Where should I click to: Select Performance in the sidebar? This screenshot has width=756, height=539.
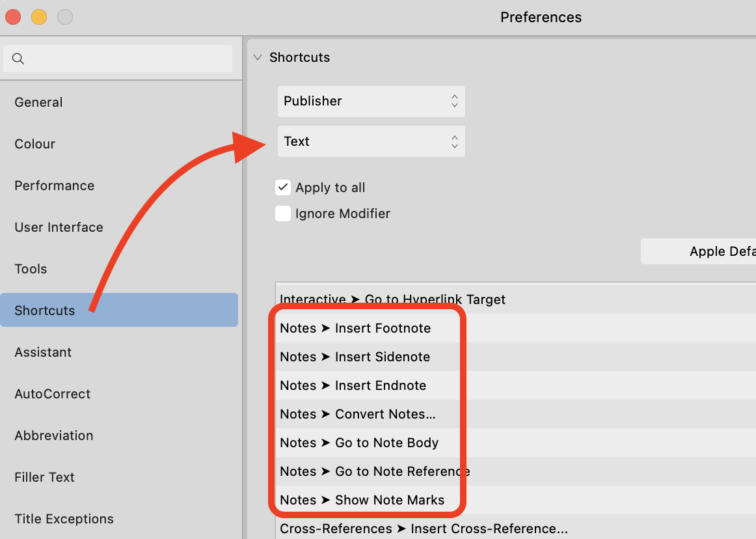54,186
